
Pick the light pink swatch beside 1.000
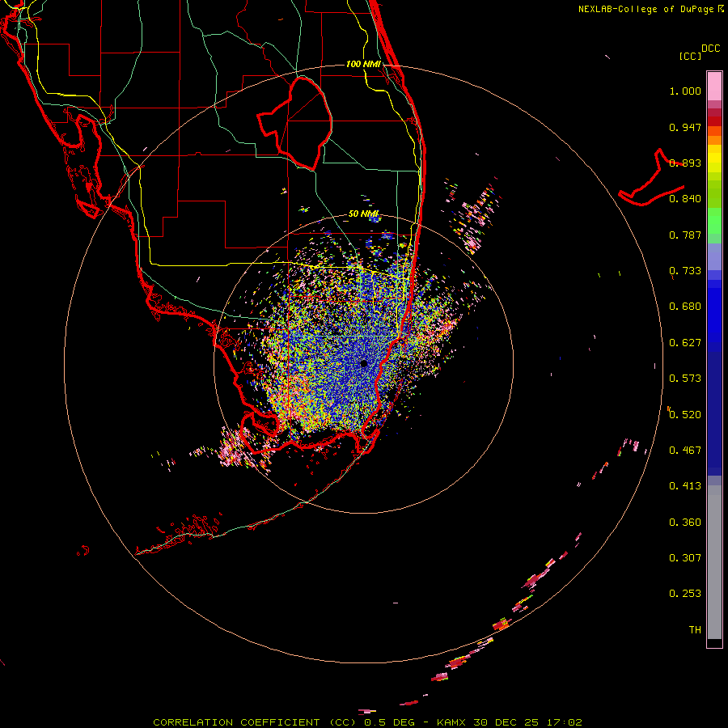(x=714, y=87)
